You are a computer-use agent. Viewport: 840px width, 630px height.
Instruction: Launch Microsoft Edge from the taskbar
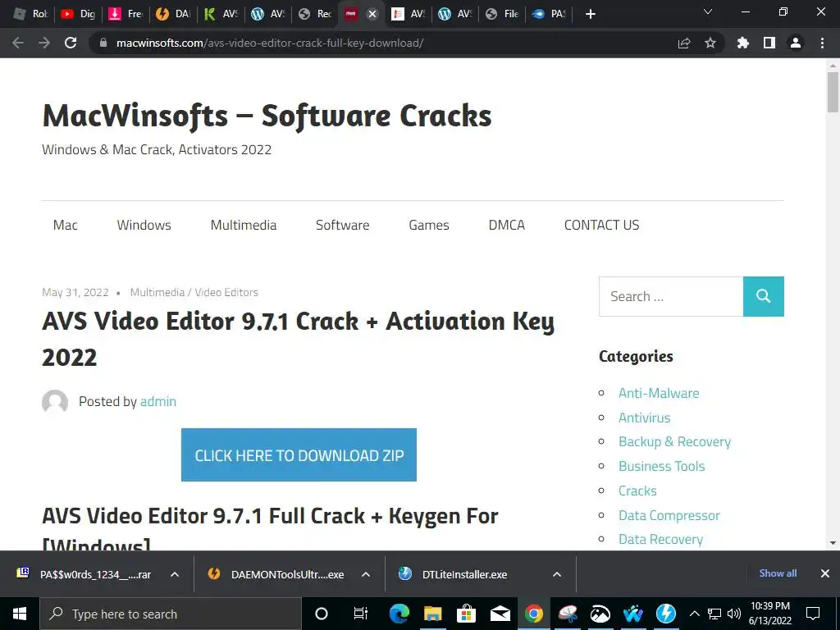click(x=399, y=614)
